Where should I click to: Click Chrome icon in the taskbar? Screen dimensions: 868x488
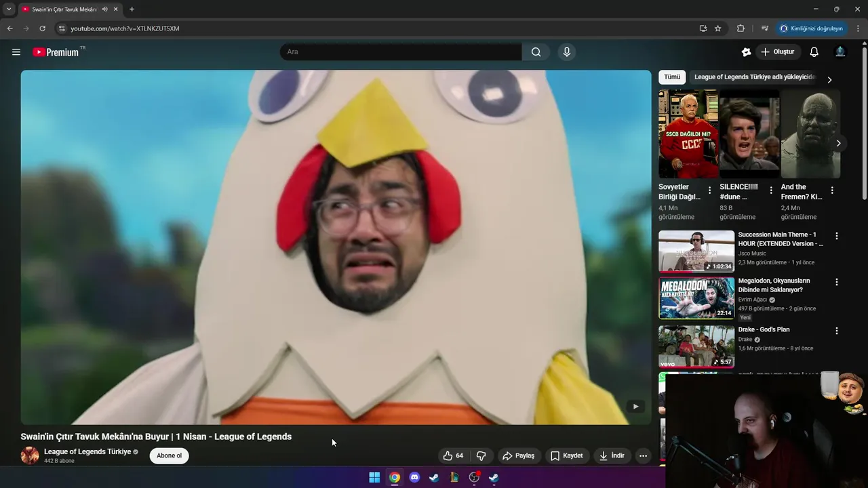pos(395,477)
